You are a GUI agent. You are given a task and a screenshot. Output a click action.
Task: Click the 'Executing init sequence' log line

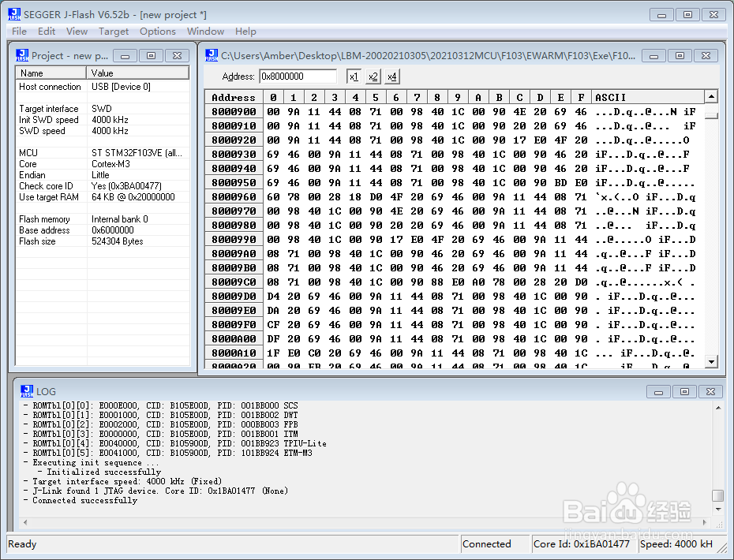(95, 463)
